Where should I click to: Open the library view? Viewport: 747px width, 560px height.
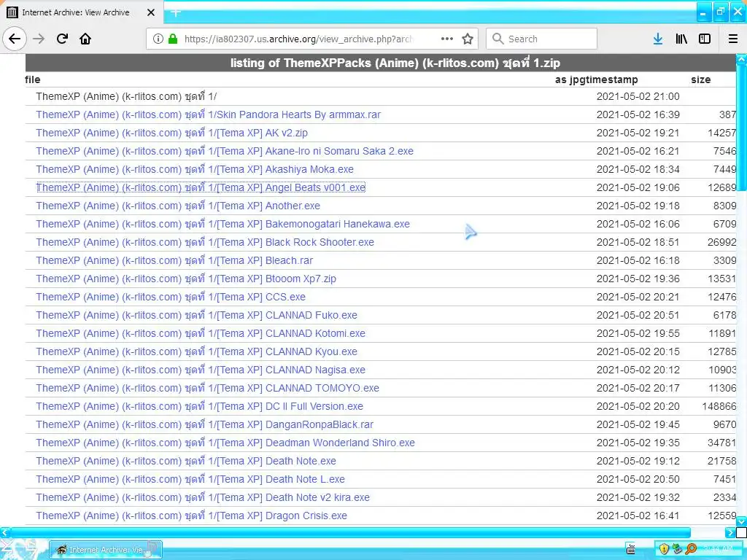pyautogui.click(x=681, y=39)
